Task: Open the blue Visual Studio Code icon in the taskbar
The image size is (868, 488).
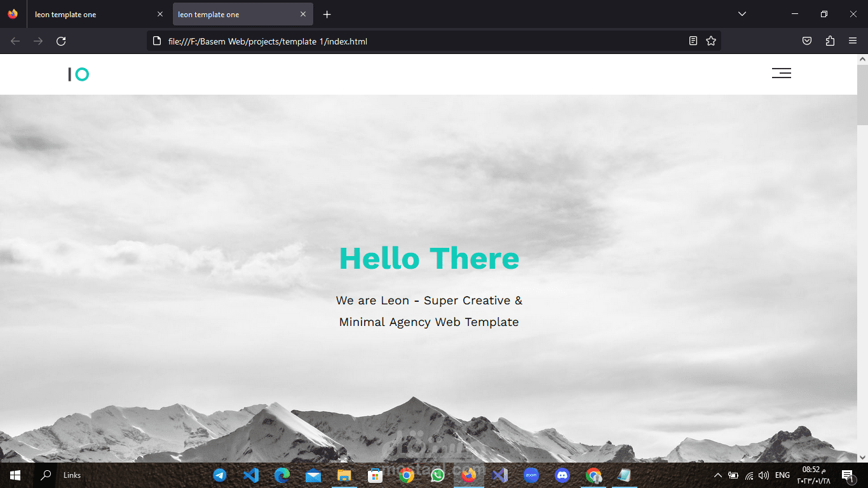Action: point(251,475)
